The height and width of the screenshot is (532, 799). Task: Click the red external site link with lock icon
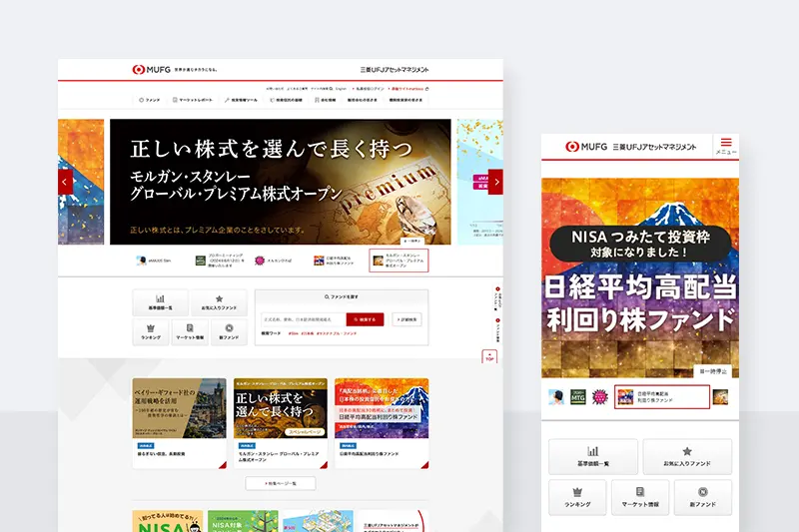point(408,89)
